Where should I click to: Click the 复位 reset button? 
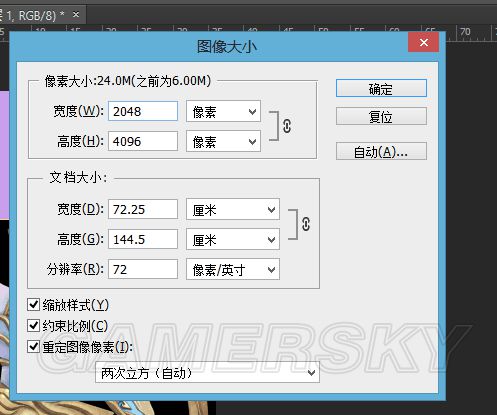[381, 116]
